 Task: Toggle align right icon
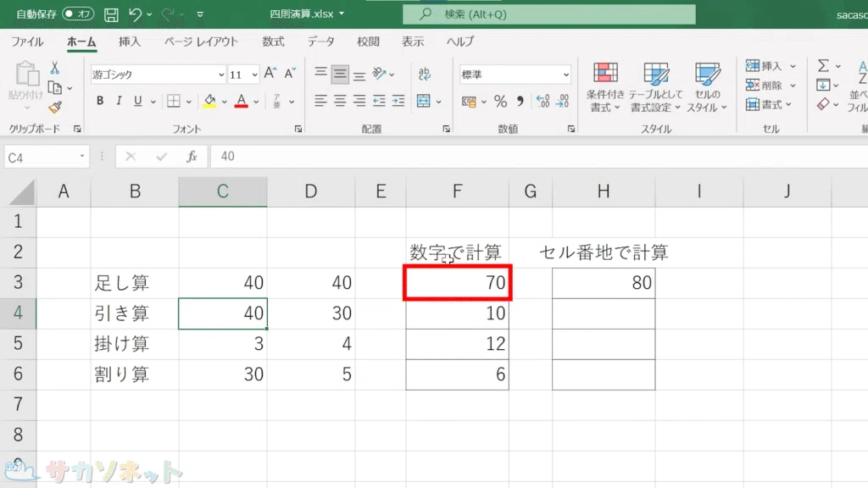coord(359,101)
